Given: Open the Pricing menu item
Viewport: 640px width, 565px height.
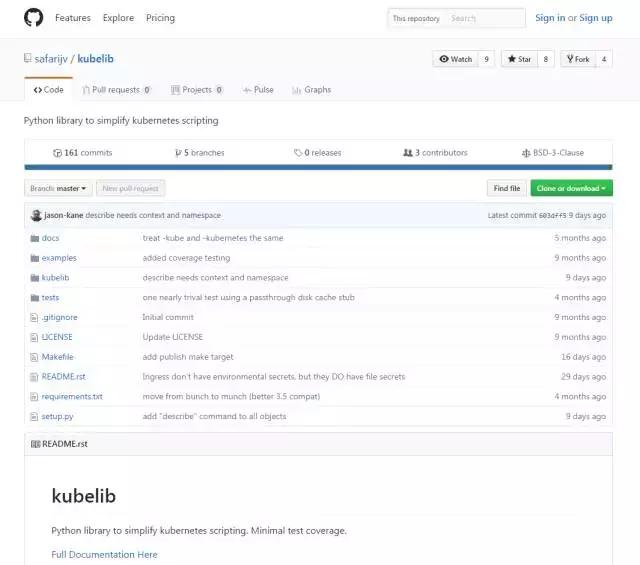Looking at the screenshot, I should coord(160,18).
